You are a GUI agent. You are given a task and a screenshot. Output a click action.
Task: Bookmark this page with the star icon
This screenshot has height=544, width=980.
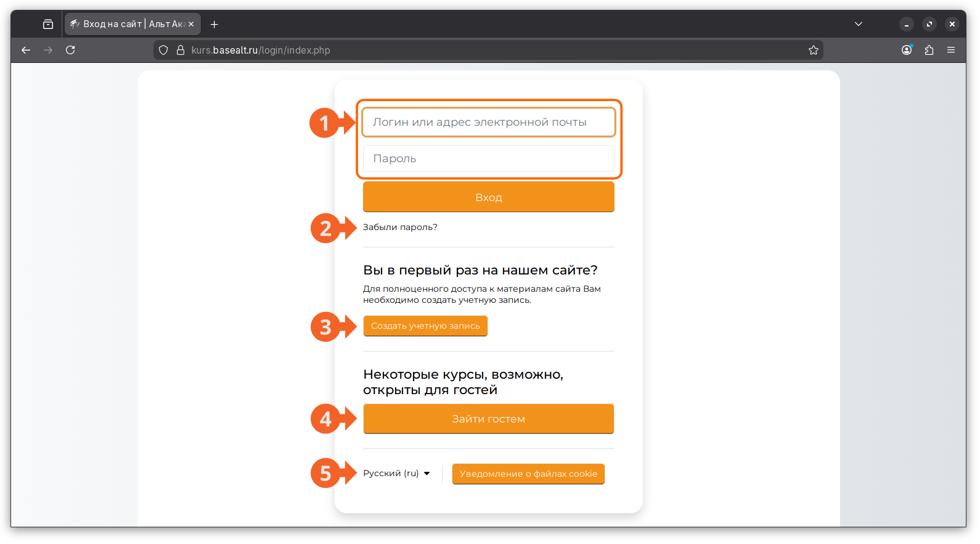813,50
